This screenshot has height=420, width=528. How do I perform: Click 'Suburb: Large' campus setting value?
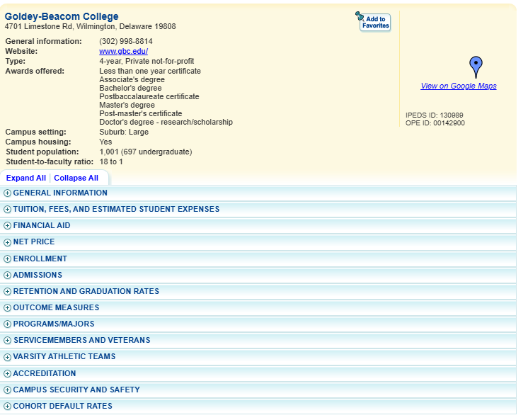click(x=124, y=132)
